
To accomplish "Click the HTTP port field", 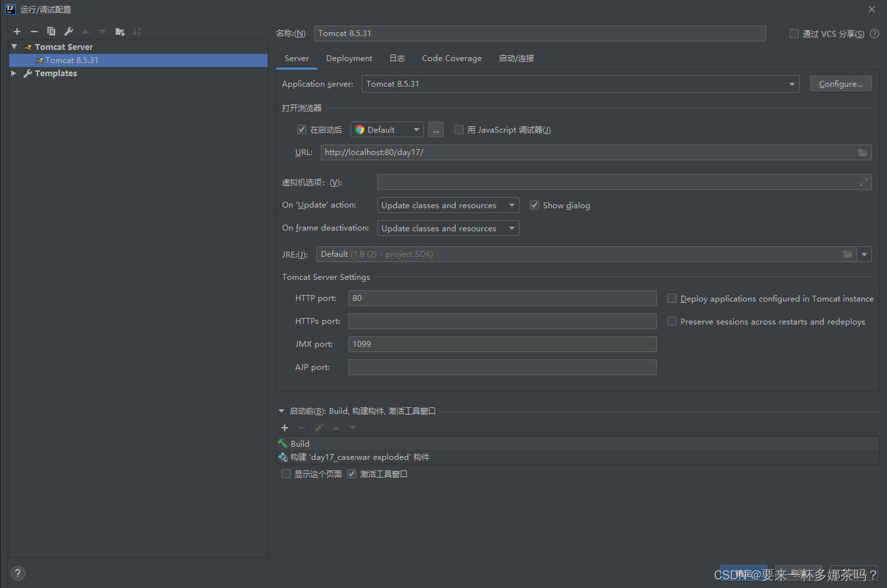I will pyautogui.click(x=502, y=298).
